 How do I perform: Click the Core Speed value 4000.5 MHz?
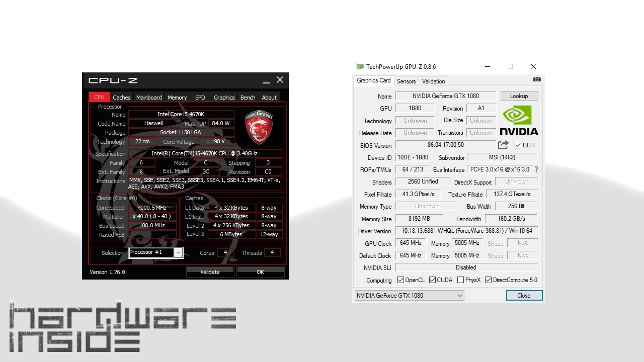(x=152, y=208)
